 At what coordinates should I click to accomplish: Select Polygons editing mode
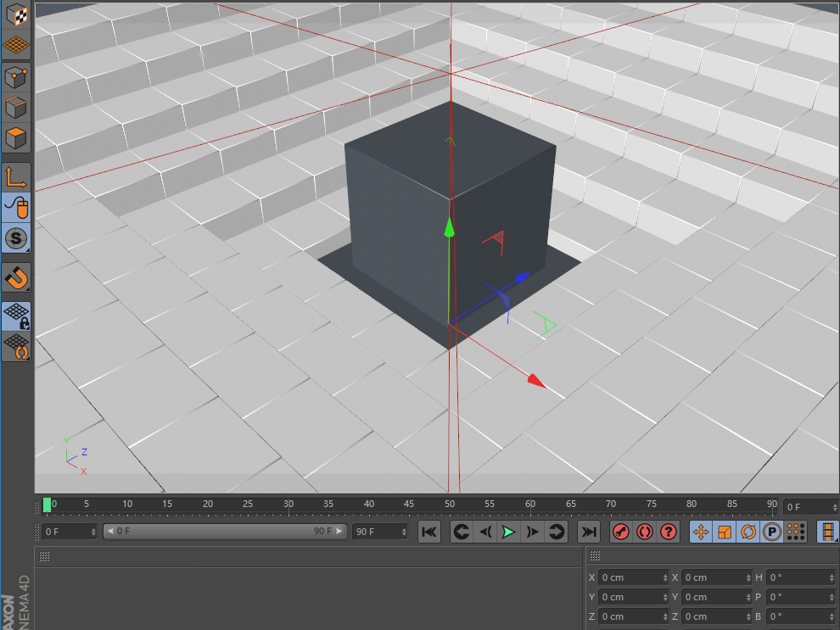[15, 138]
